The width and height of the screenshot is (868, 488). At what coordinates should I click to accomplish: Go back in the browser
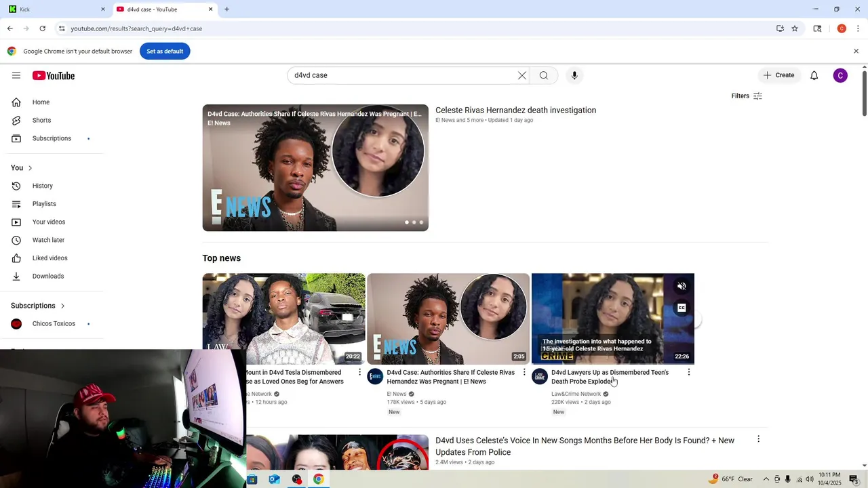[10, 28]
